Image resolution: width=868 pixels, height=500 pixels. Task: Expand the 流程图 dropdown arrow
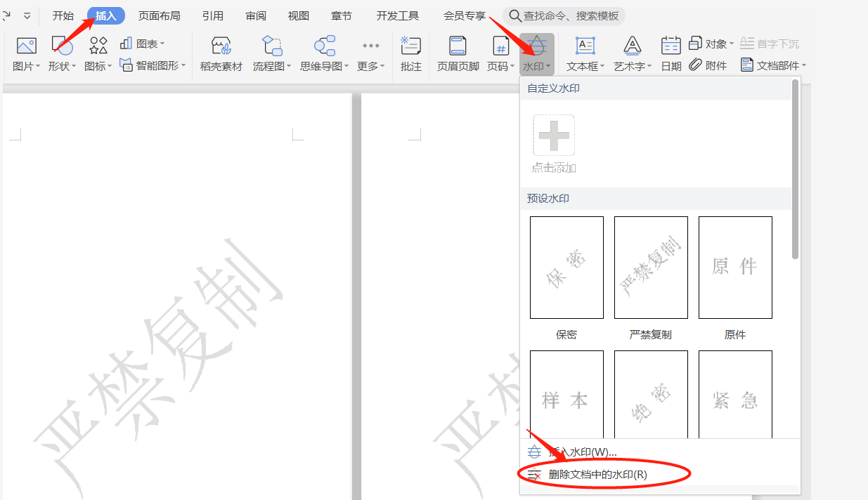pos(289,67)
